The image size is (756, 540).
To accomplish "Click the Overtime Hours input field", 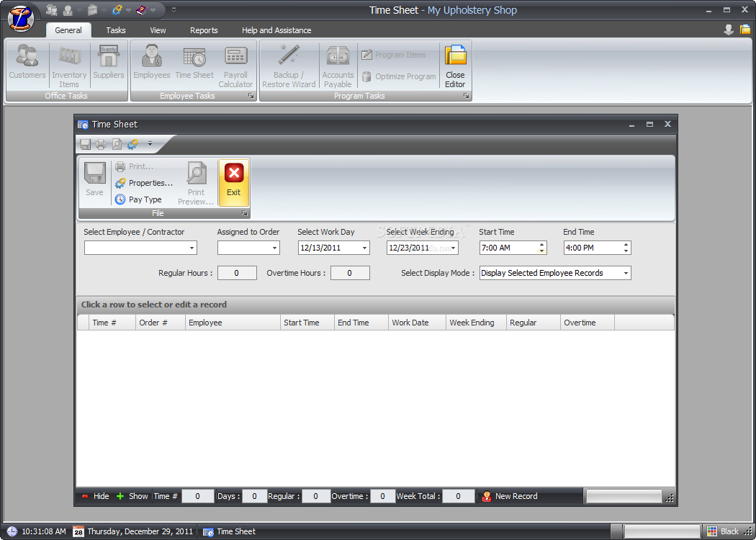I will click(x=350, y=273).
